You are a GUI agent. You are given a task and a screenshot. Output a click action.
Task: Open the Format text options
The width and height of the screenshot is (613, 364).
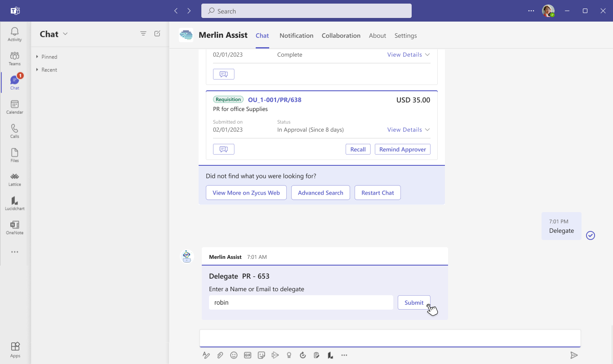click(206, 355)
